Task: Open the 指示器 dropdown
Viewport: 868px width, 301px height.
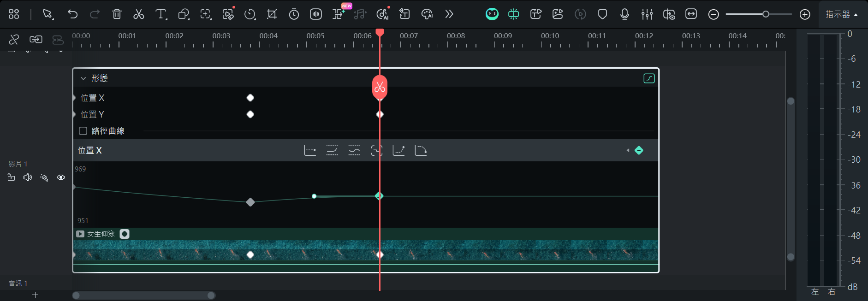Action: point(841,14)
